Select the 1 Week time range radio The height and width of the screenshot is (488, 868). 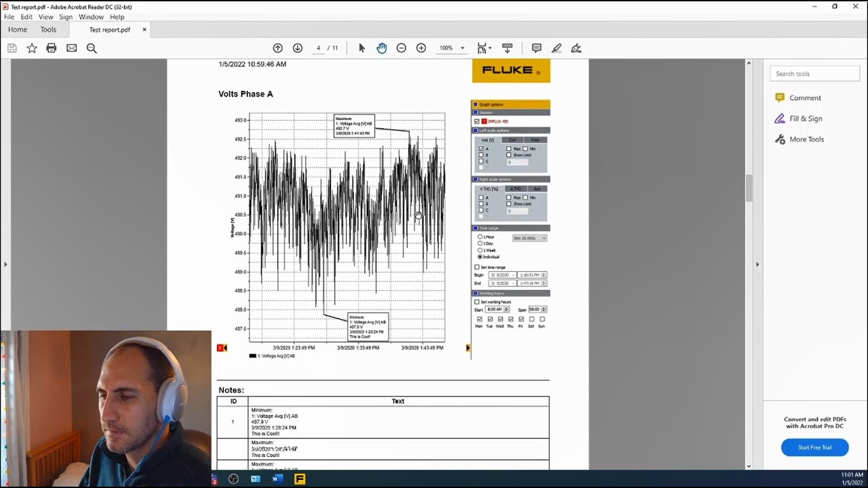[480, 250]
